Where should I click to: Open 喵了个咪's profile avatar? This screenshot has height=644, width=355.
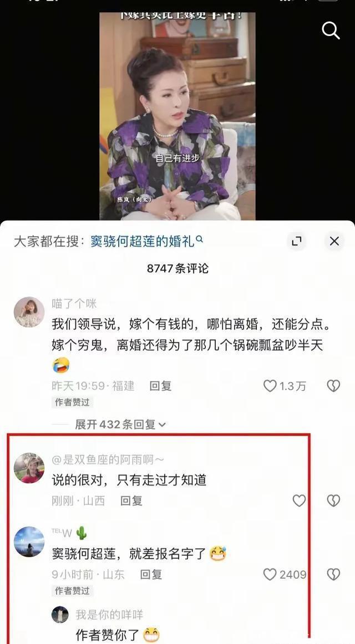tap(29, 311)
